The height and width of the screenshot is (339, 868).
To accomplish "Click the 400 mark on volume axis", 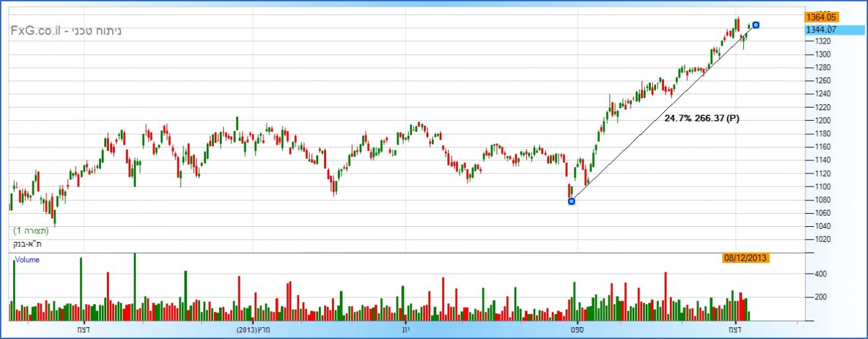I will point(820,274).
